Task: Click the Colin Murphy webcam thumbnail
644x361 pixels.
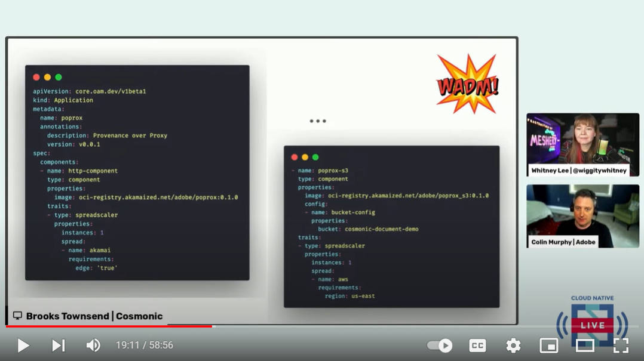Action: click(583, 216)
